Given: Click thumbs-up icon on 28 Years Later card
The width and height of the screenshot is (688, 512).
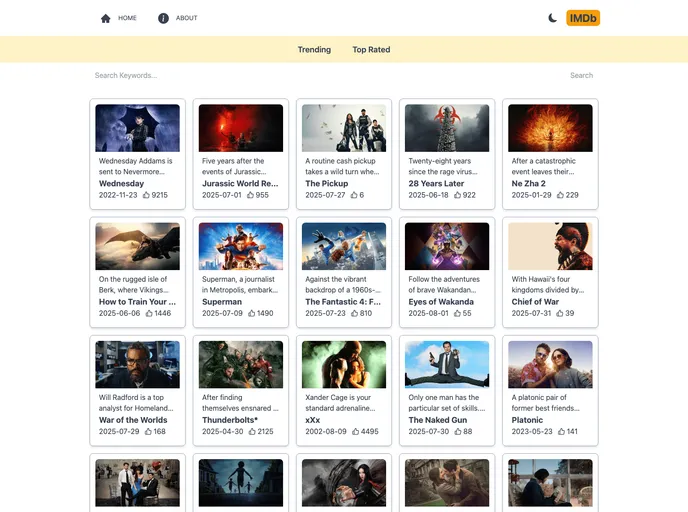Looking at the screenshot, I should 457,195.
